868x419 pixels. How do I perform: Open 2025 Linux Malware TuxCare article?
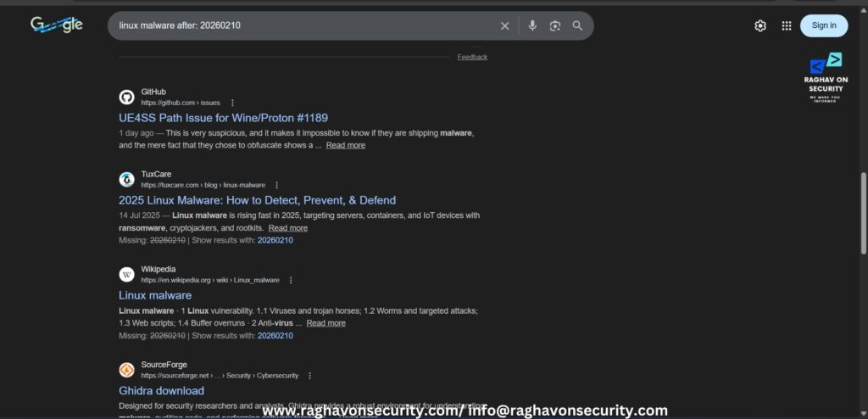point(257,200)
